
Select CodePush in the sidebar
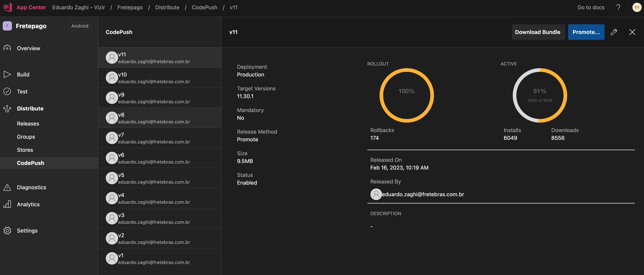coord(49,163)
